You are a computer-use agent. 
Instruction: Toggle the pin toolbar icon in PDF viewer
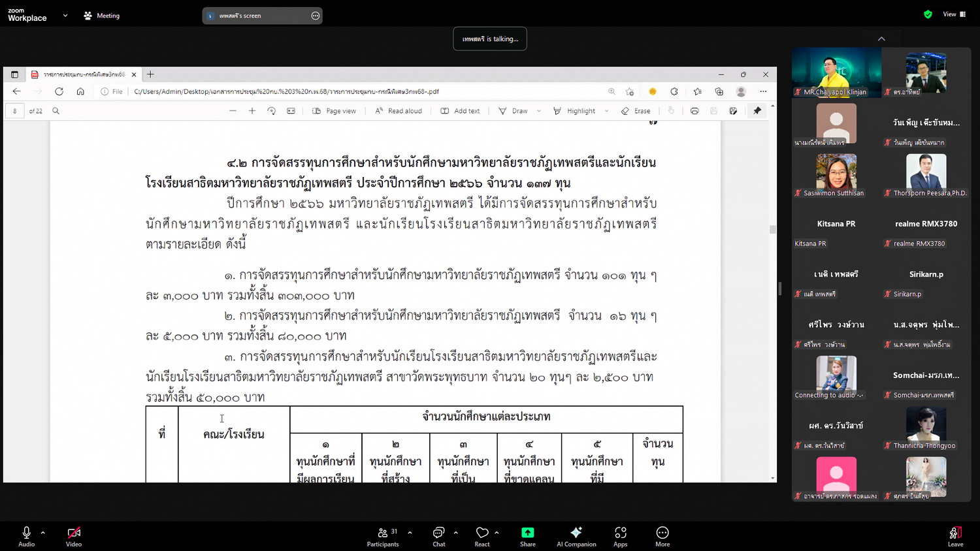757,111
